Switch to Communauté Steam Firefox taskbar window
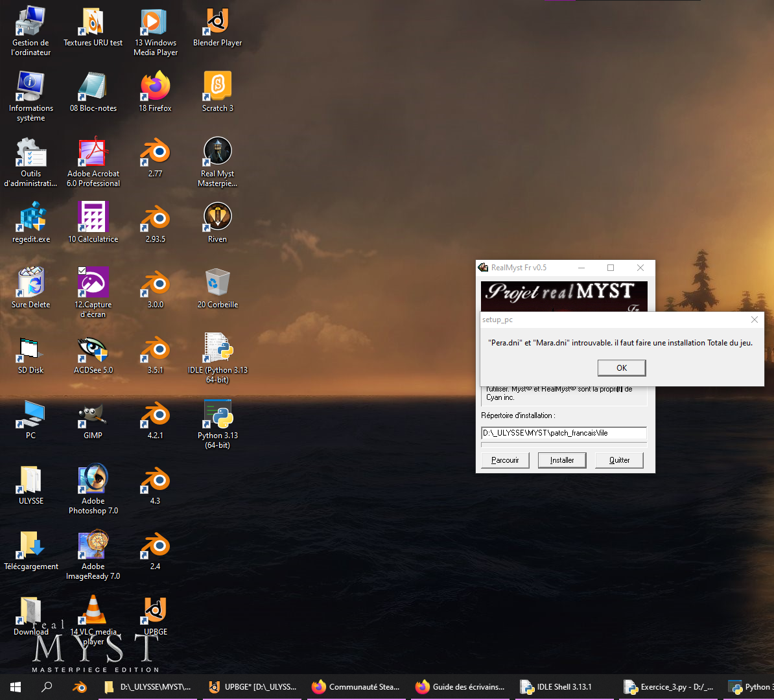The height and width of the screenshot is (700, 774). pos(357,686)
